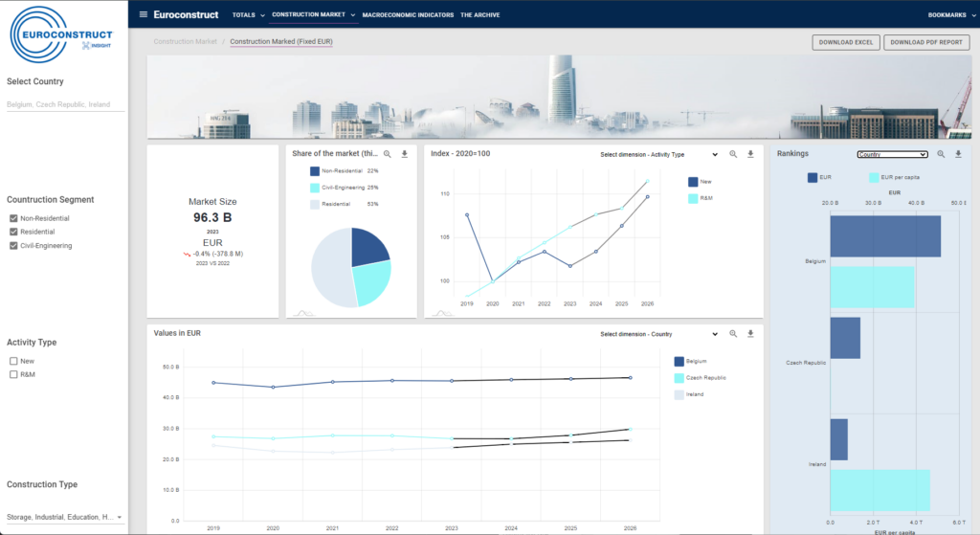Toggle Belgium legend swatch in Values chart
The height and width of the screenshot is (535, 980).
[x=679, y=361]
